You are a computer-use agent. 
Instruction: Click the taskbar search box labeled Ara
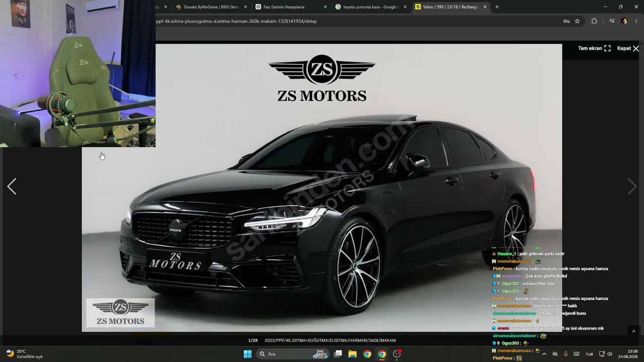pyautogui.click(x=292, y=354)
